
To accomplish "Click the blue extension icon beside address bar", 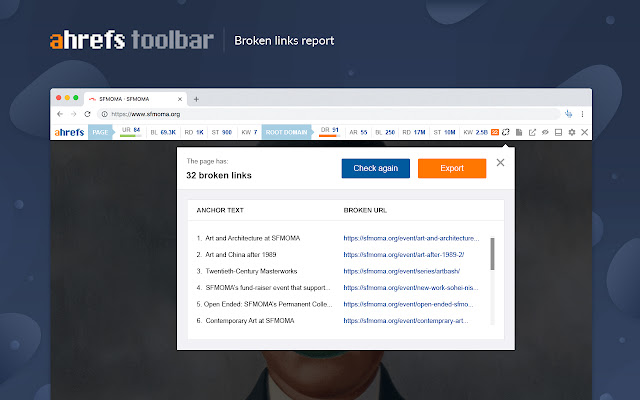I will point(569,114).
